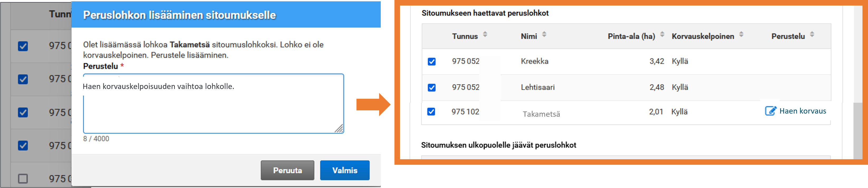Sort by Korvauskelpoinen column arrows
The image size is (868, 188).
741,34
